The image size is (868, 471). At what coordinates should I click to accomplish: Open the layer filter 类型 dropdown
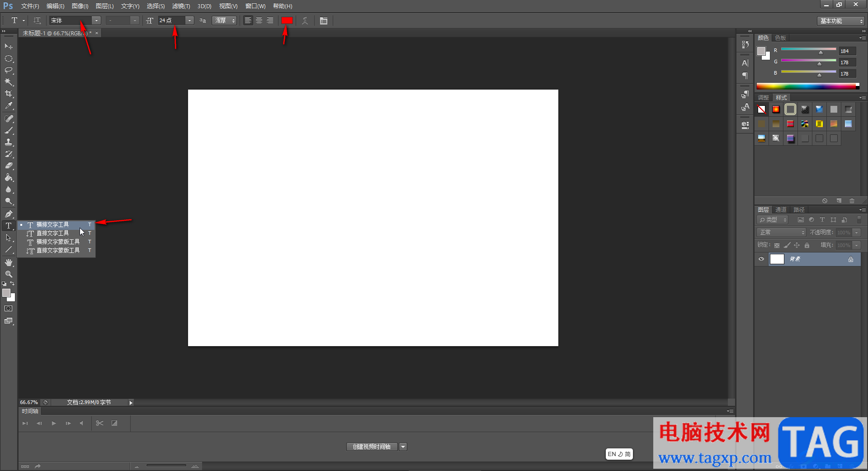(x=773, y=220)
